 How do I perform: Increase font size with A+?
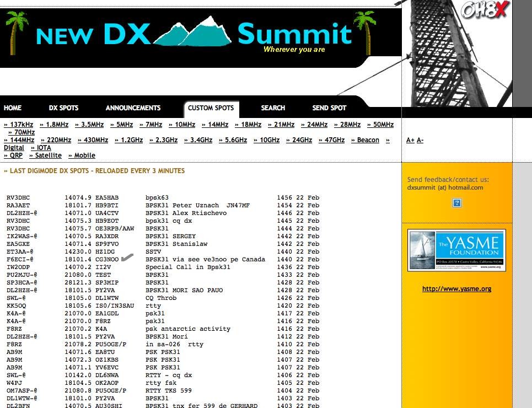pyautogui.click(x=410, y=140)
